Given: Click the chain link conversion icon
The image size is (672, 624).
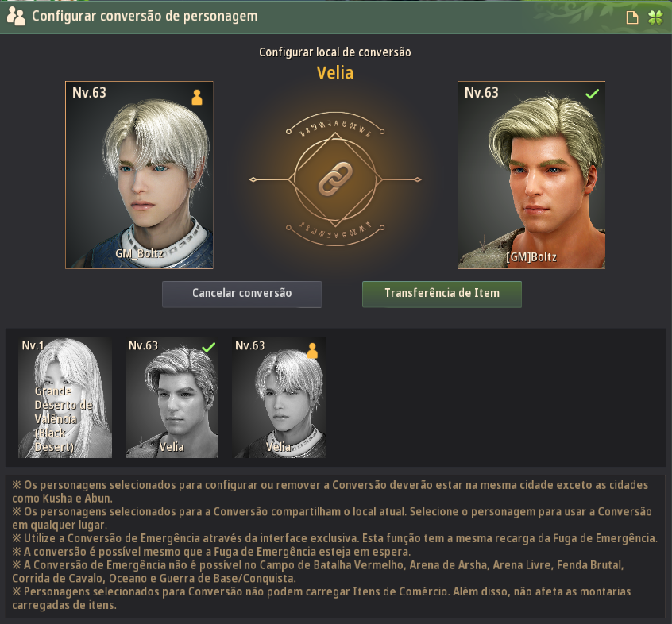Looking at the screenshot, I should [335, 179].
